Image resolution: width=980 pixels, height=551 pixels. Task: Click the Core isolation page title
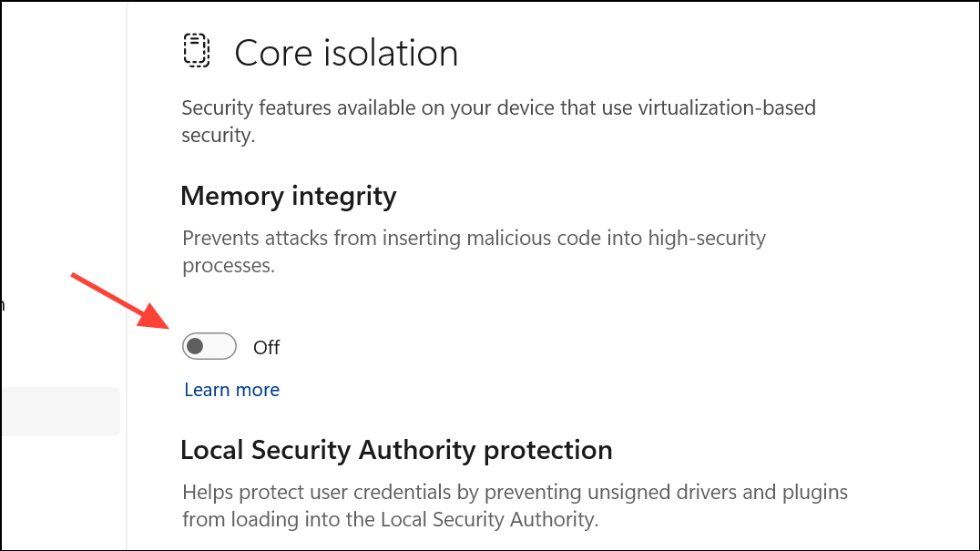pyautogui.click(x=346, y=53)
